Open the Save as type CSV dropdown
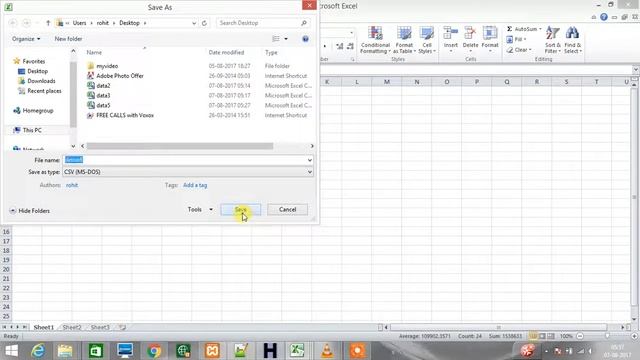Screen dimensions: 640x360 pyautogui.click(x=188, y=172)
